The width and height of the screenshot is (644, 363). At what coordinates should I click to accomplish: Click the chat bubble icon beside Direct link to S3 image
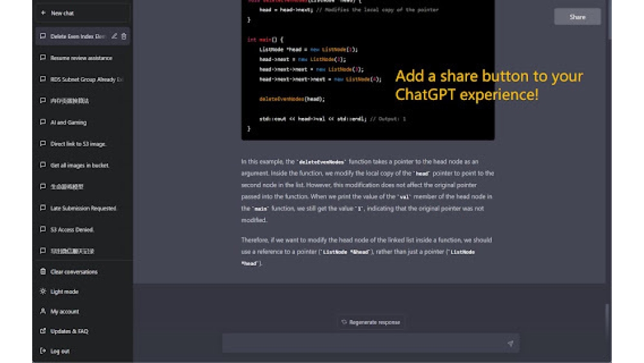coord(43,144)
